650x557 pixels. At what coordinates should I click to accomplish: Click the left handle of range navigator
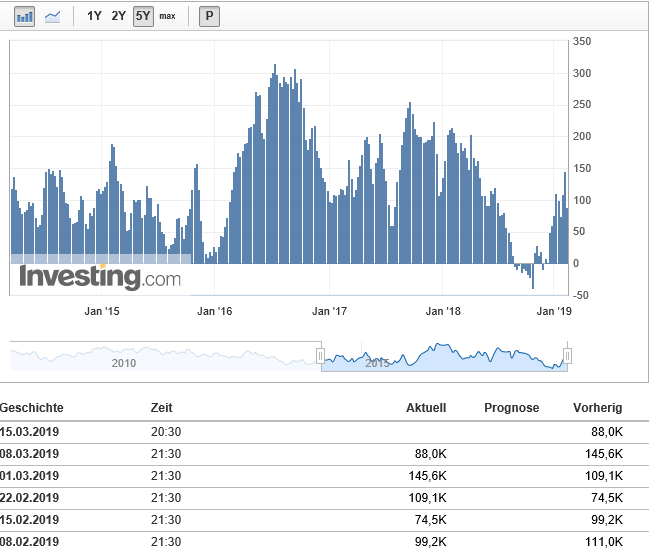tap(320, 356)
